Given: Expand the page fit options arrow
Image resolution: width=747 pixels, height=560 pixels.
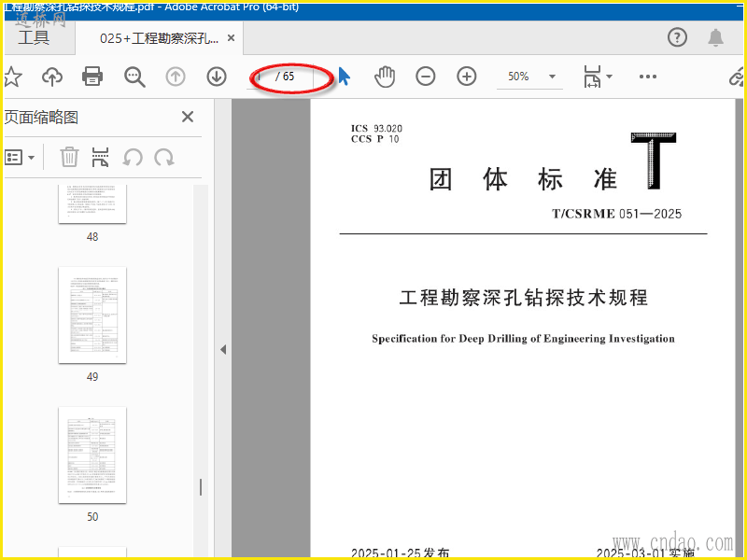Looking at the screenshot, I should point(609,77).
